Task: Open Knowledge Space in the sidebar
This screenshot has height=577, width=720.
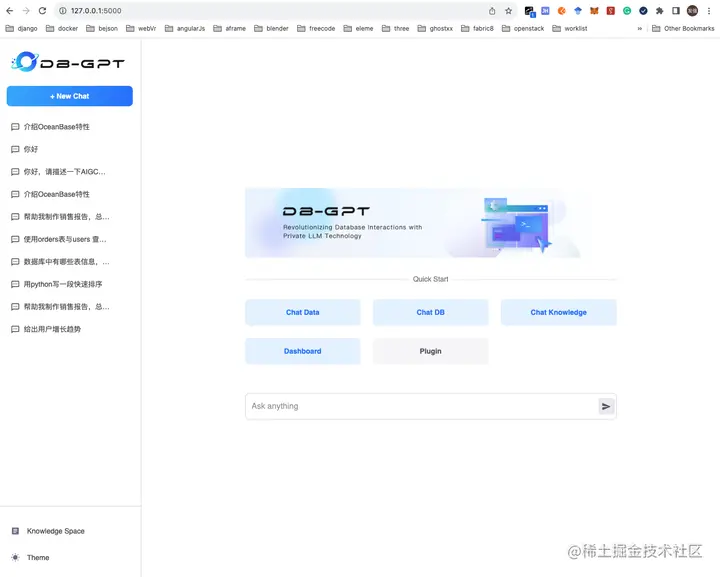Action: (x=48, y=531)
